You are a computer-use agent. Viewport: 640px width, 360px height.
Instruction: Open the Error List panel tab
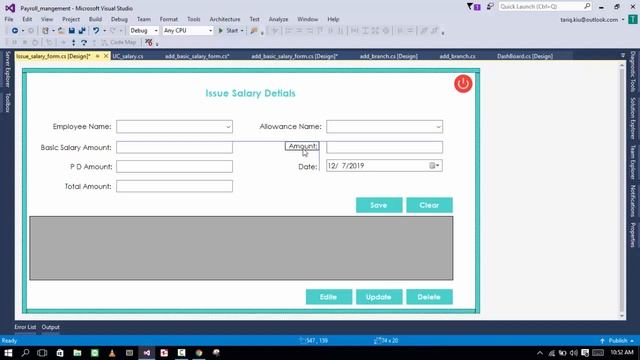[x=25, y=327]
